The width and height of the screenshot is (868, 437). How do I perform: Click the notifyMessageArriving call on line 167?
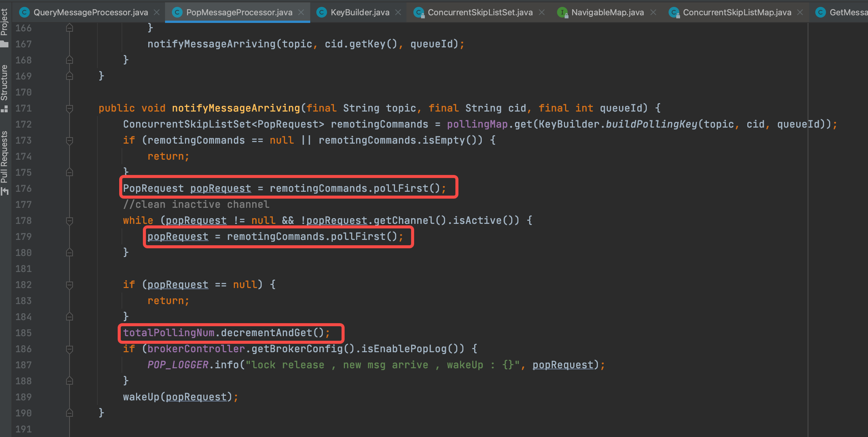pos(211,44)
